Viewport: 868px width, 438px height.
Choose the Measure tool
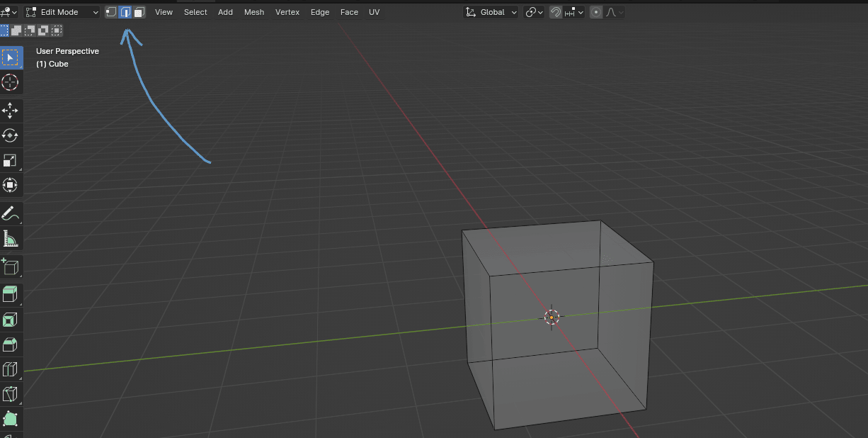11,239
